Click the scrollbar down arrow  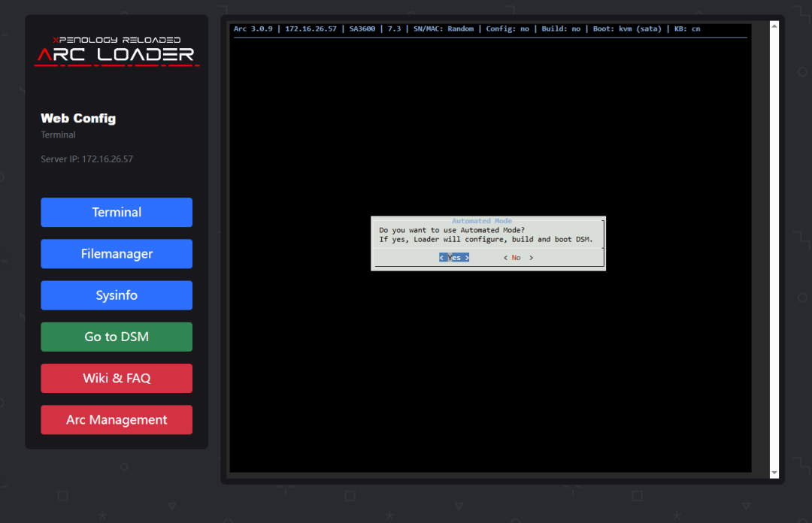pos(774,473)
